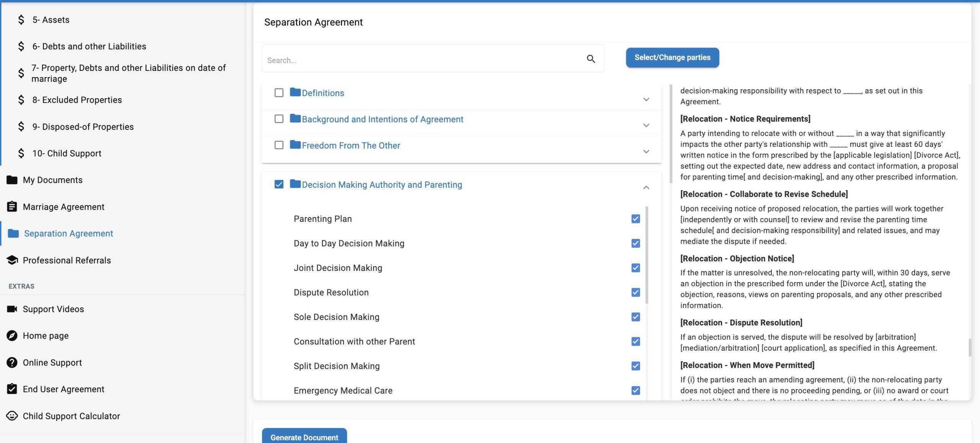Check the Definitions folder checkbox
Screen dimensions: 980x443
pos(279,93)
